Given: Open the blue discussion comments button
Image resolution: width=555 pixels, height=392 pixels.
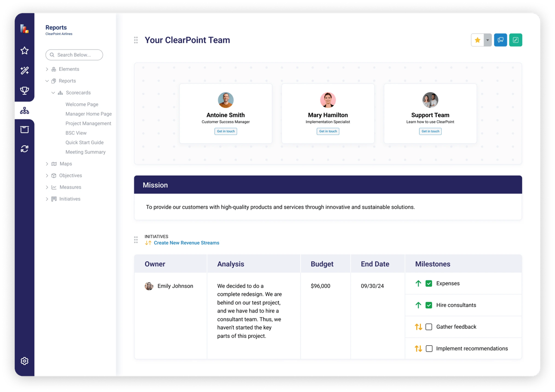Looking at the screenshot, I should (500, 40).
